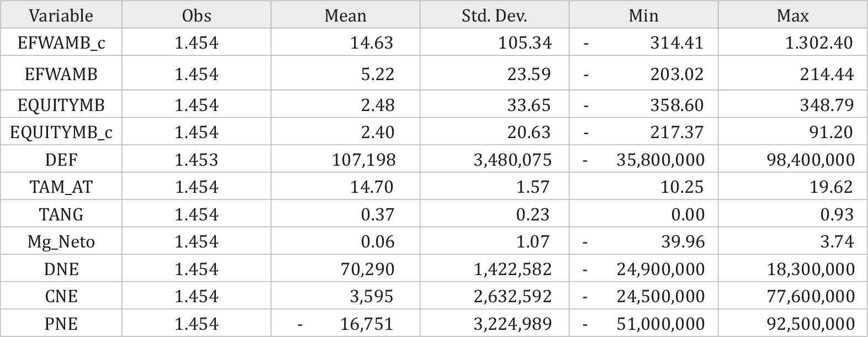Screen dimensions: 868x337
Task: Click the DEF mean value 107,198
Action: [364, 160]
